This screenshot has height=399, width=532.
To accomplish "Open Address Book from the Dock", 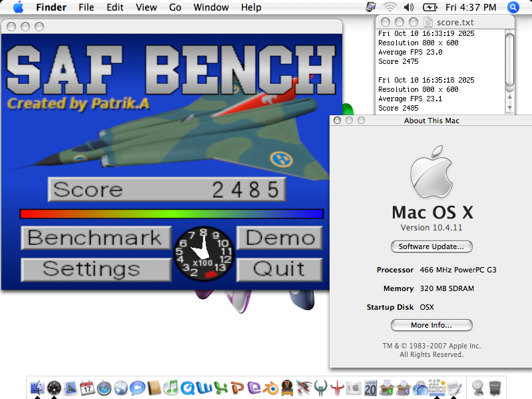I will point(154,388).
